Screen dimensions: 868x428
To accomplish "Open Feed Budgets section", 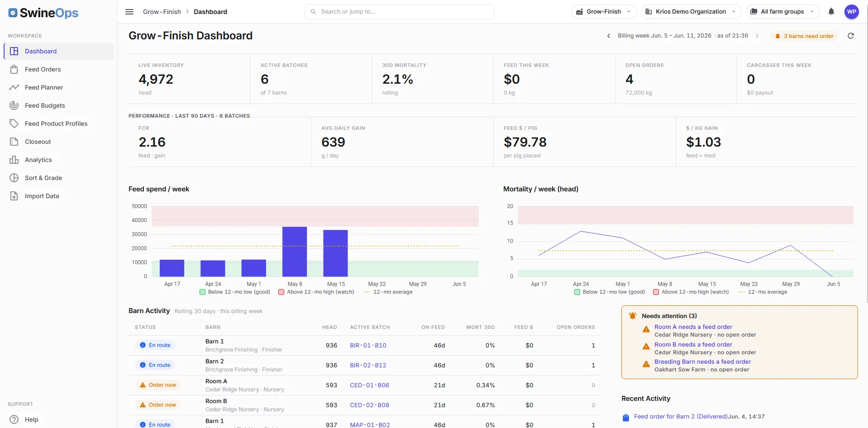I will (x=59, y=105).
